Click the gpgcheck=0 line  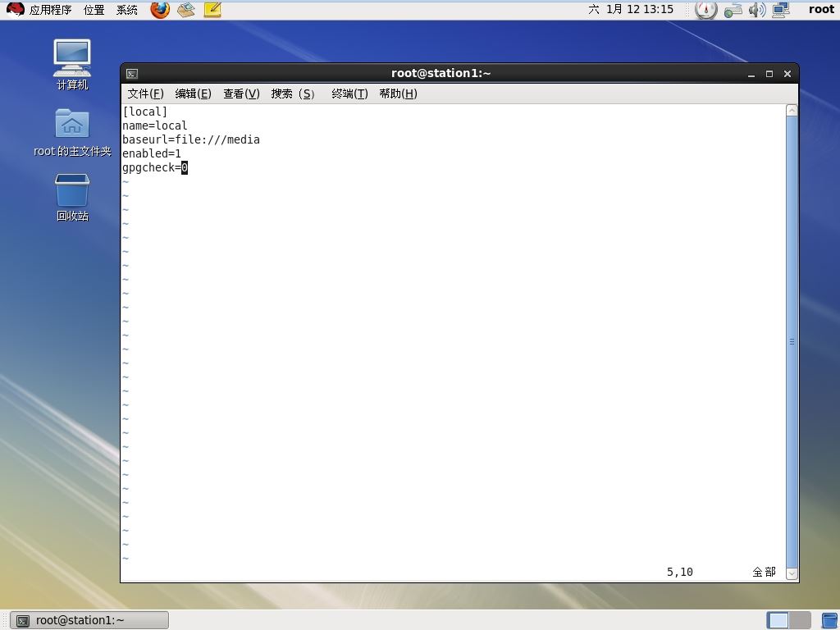coord(155,167)
